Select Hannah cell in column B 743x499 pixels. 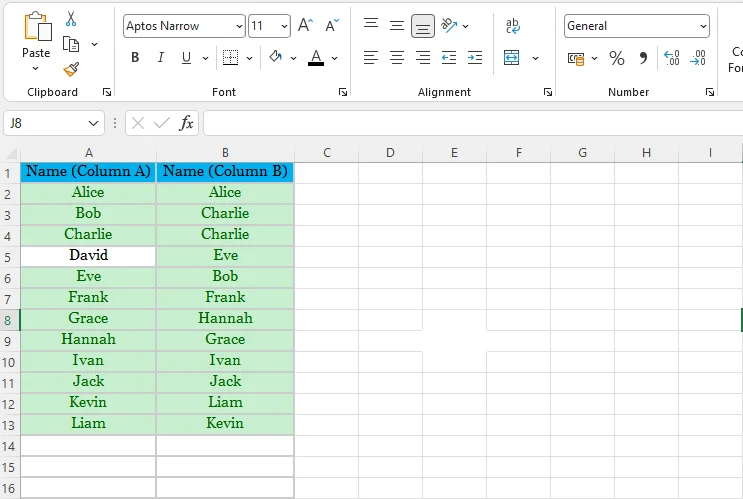(226, 319)
